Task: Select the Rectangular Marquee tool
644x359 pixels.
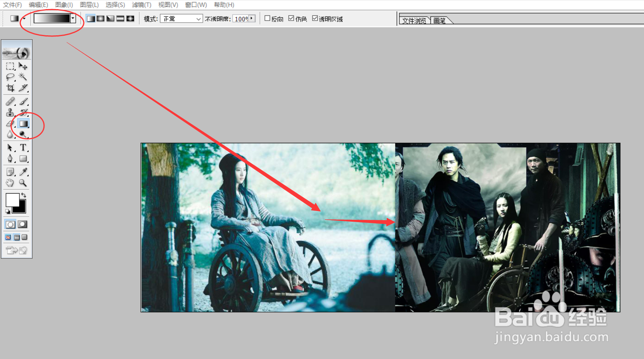Action: (10, 66)
